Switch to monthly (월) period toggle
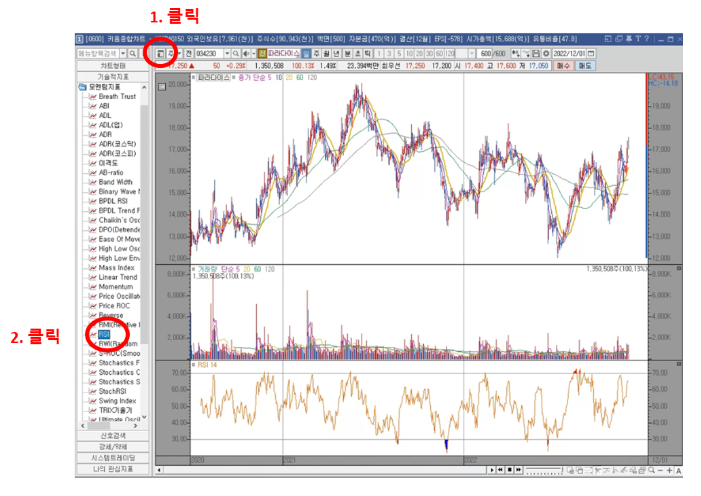The height and width of the screenshot is (496, 701). (x=326, y=54)
